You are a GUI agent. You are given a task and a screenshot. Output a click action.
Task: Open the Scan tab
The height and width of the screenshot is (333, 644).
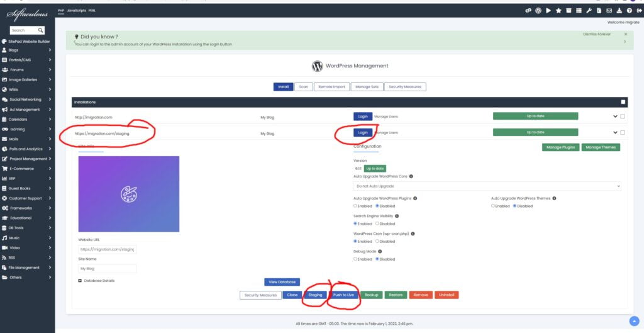(x=304, y=87)
